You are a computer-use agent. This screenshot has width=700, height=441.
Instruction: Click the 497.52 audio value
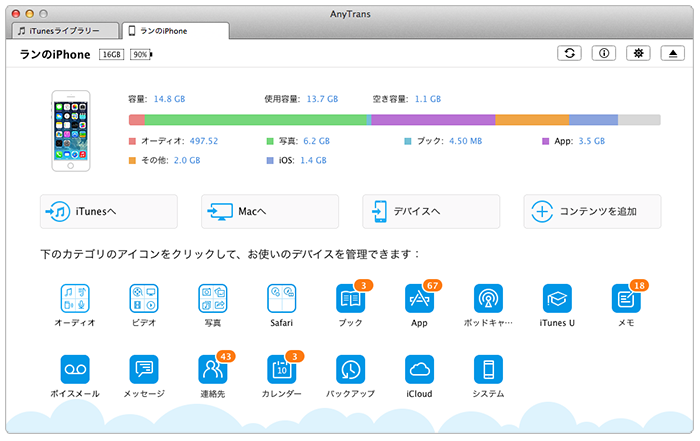tap(204, 141)
